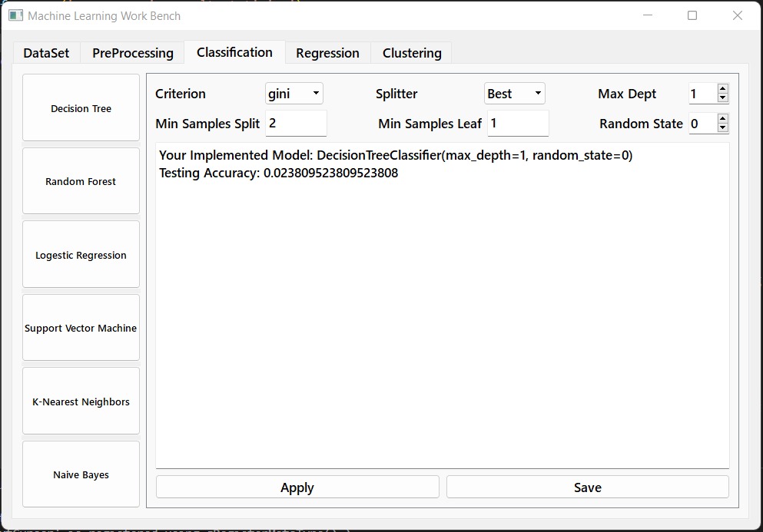Focus the Min Samples Leaf field
Image resolution: width=763 pixels, height=532 pixels.
coord(518,124)
